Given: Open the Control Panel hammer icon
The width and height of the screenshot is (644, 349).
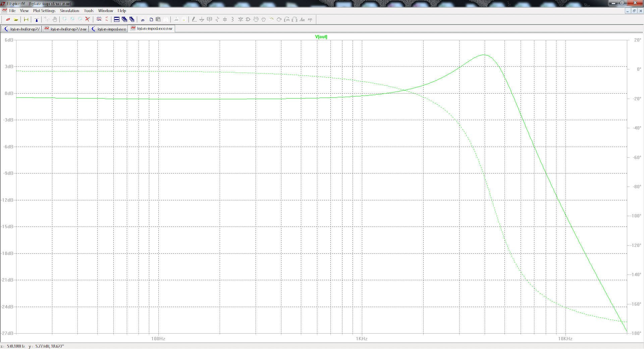Looking at the screenshot, I should click(37, 19).
